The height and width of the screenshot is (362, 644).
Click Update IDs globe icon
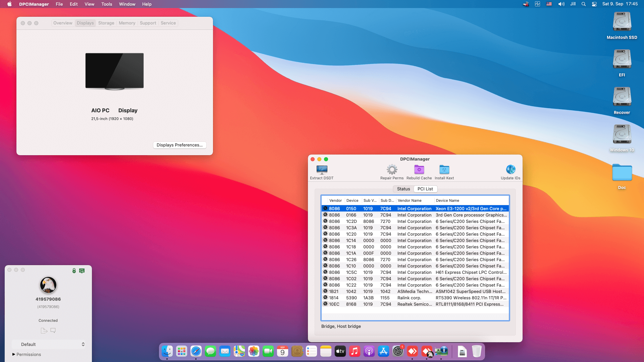tap(511, 170)
